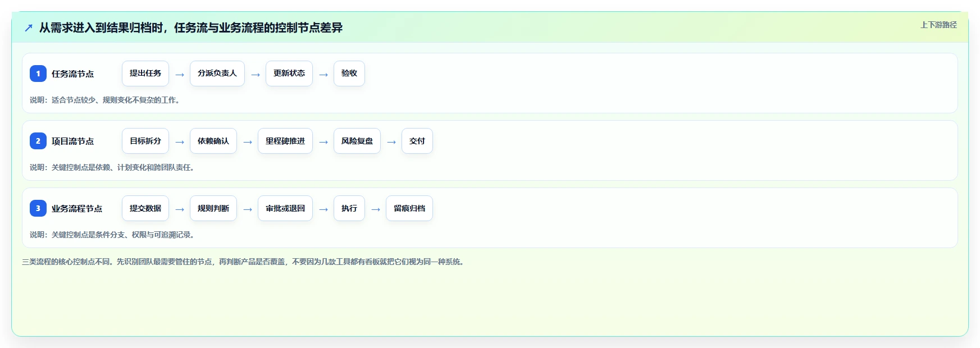Click the 项目流节点 row label
This screenshot has height=348, width=980.
pos(73,141)
